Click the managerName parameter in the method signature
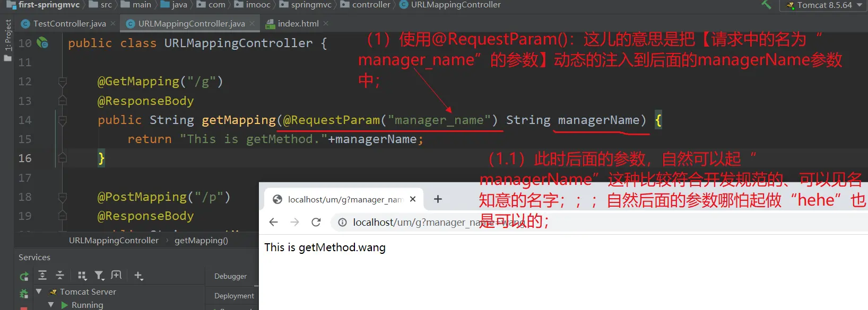The width and height of the screenshot is (868, 310). pos(598,120)
